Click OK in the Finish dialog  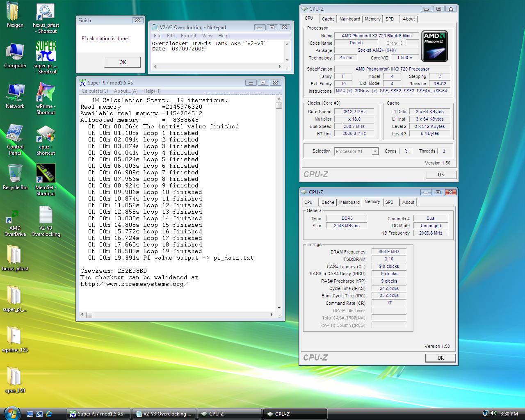123,62
